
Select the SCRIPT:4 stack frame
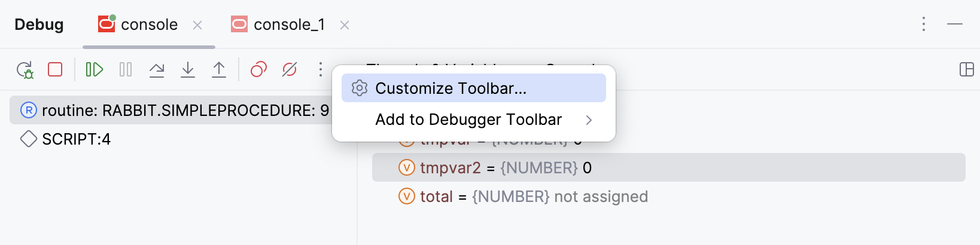click(x=76, y=139)
